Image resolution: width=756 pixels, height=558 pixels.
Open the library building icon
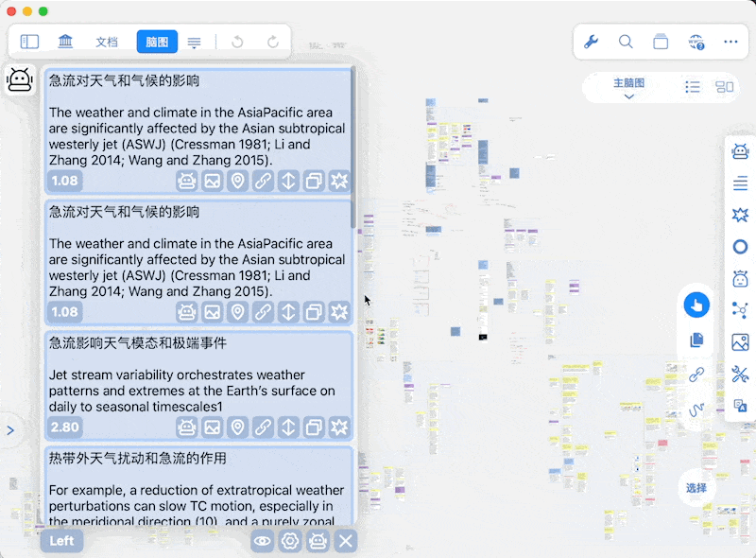65,42
